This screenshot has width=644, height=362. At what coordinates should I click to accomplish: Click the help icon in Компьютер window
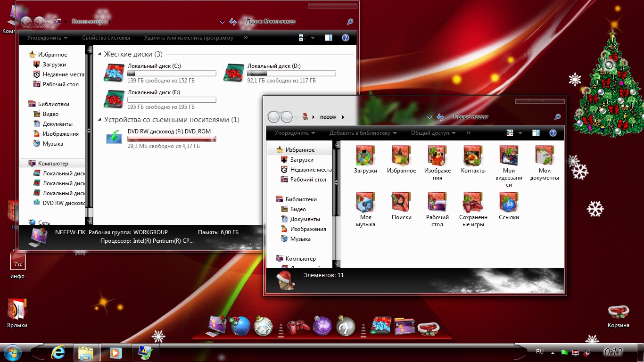pos(345,38)
